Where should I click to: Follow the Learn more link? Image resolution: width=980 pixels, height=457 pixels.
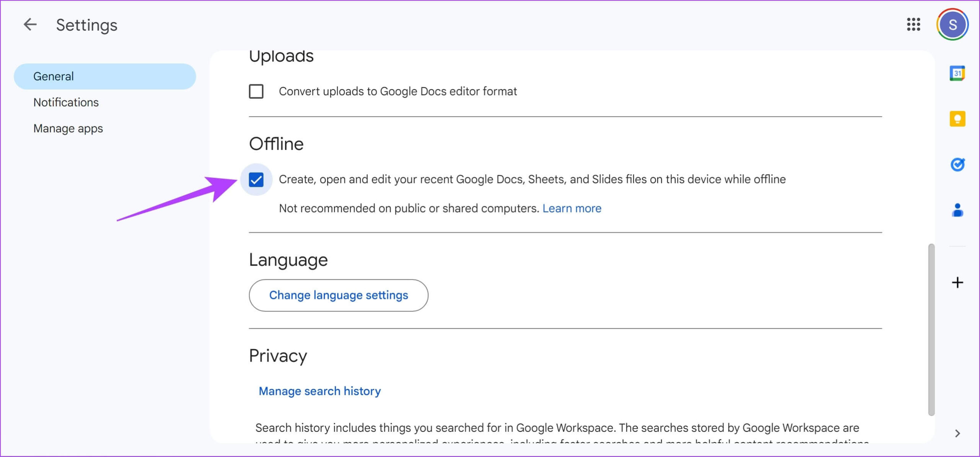pyautogui.click(x=572, y=208)
